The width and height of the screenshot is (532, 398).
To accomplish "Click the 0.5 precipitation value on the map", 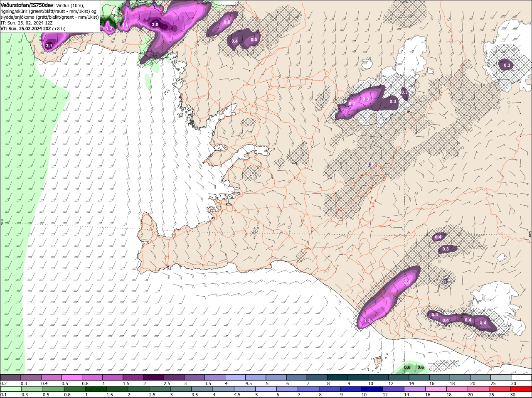I will pyautogui.click(x=254, y=40).
